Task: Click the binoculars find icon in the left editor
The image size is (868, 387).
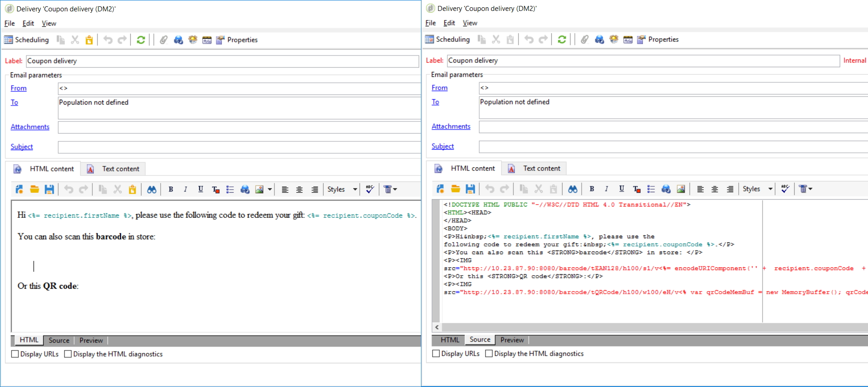Action: 152,190
